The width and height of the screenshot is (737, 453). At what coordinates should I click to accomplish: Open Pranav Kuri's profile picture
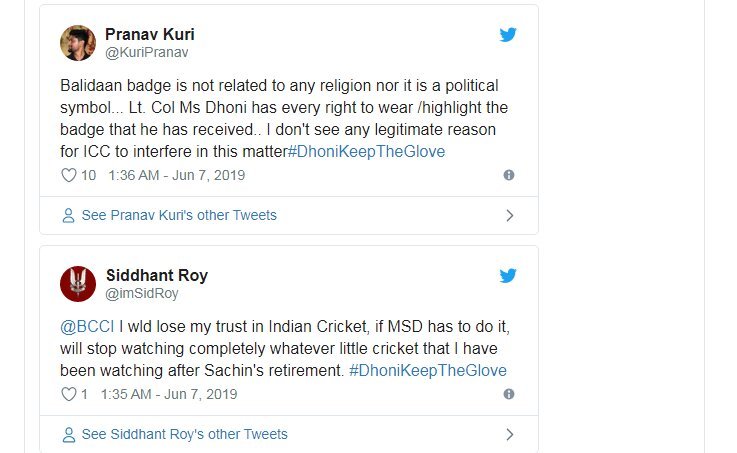pos(78,43)
